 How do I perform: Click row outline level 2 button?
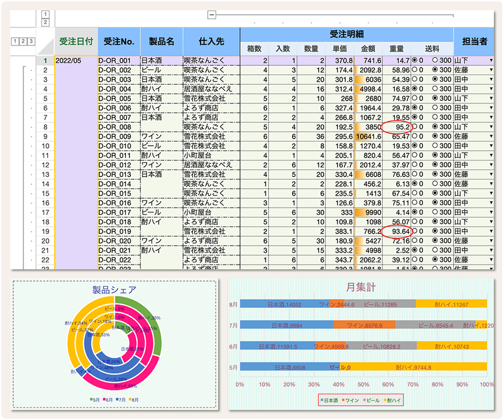(x=23, y=41)
